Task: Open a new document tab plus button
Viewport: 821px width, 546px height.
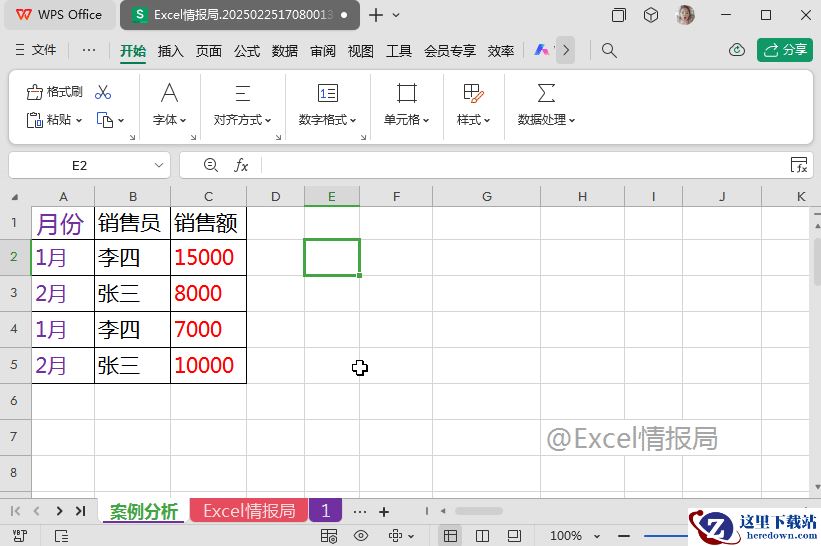Action: [x=375, y=15]
